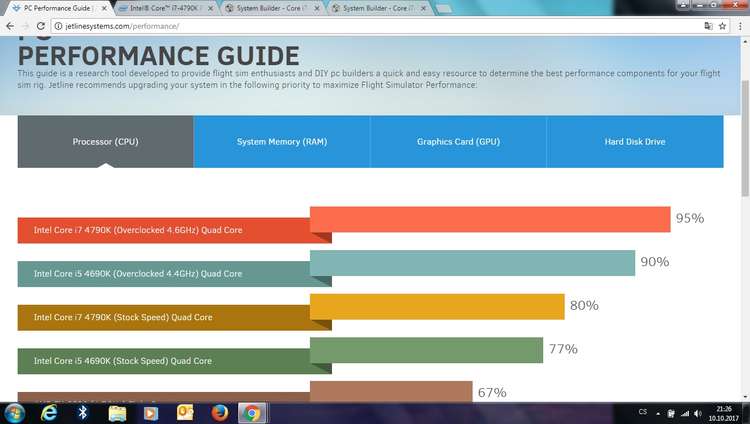Close the Intel Core i7-4790K tab
This screenshot has width=750, height=424.
pyautogui.click(x=210, y=8)
